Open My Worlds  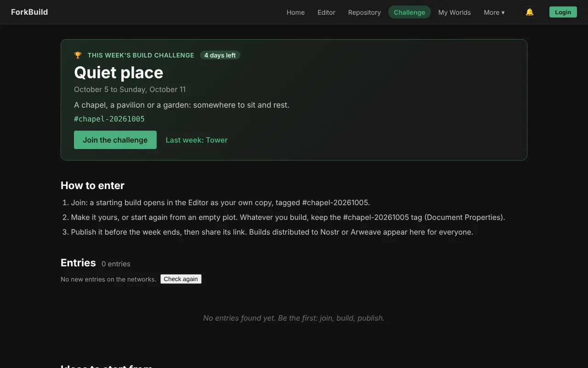[454, 12]
